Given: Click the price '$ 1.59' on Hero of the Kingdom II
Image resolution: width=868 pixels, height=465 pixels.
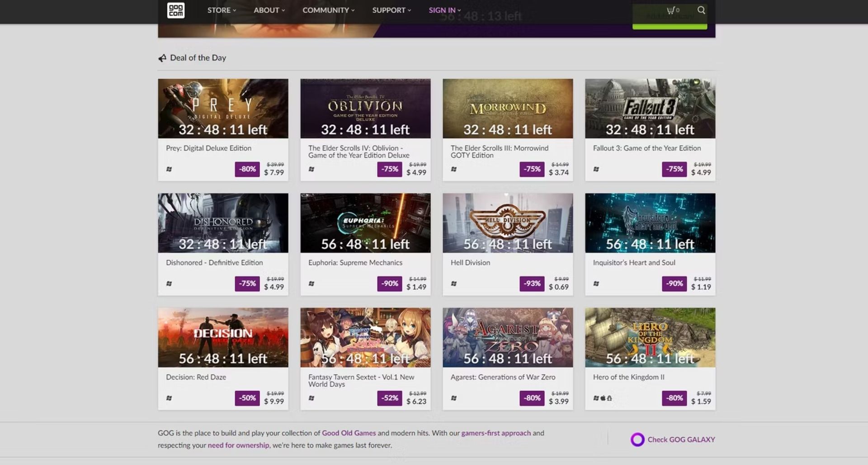Looking at the screenshot, I should pyautogui.click(x=701, y=401).
